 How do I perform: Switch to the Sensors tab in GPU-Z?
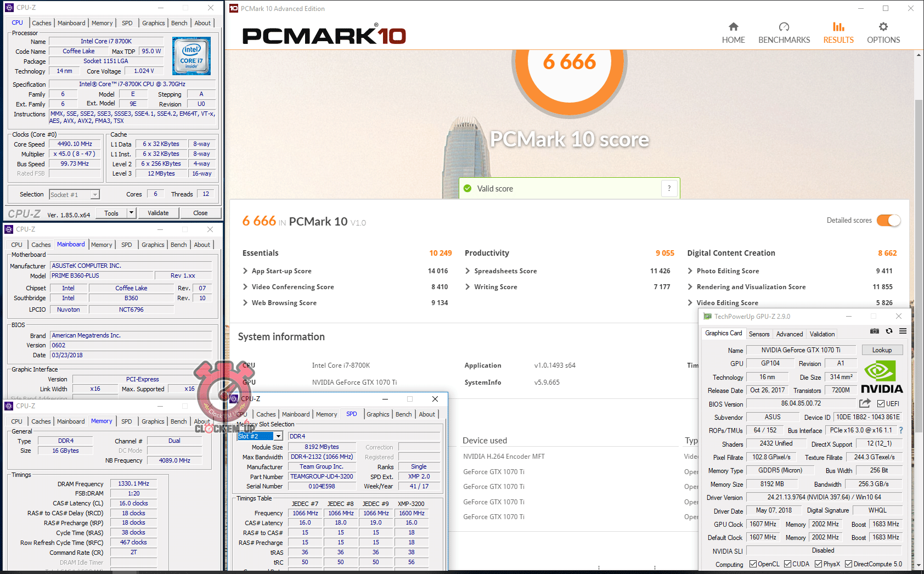(759, 334)
